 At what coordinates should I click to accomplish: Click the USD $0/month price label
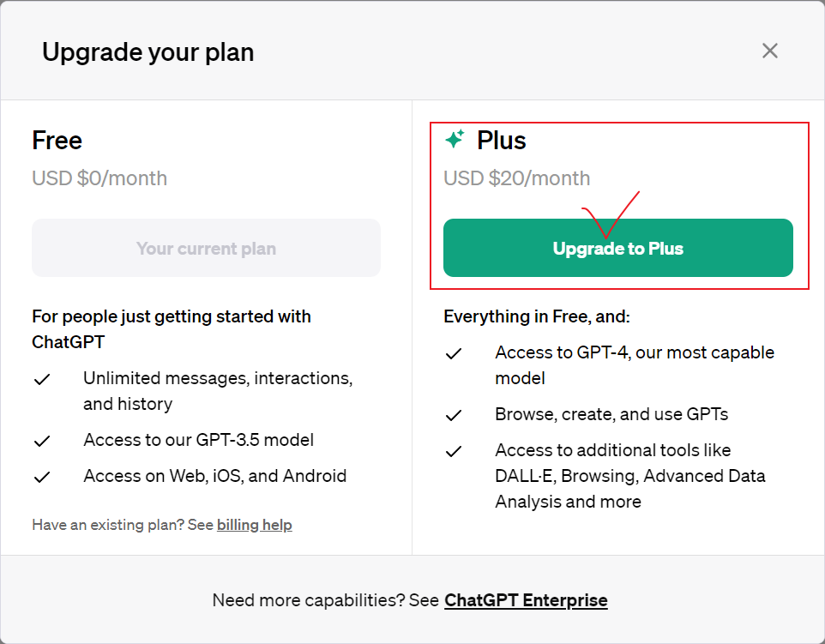pos(99,178)
